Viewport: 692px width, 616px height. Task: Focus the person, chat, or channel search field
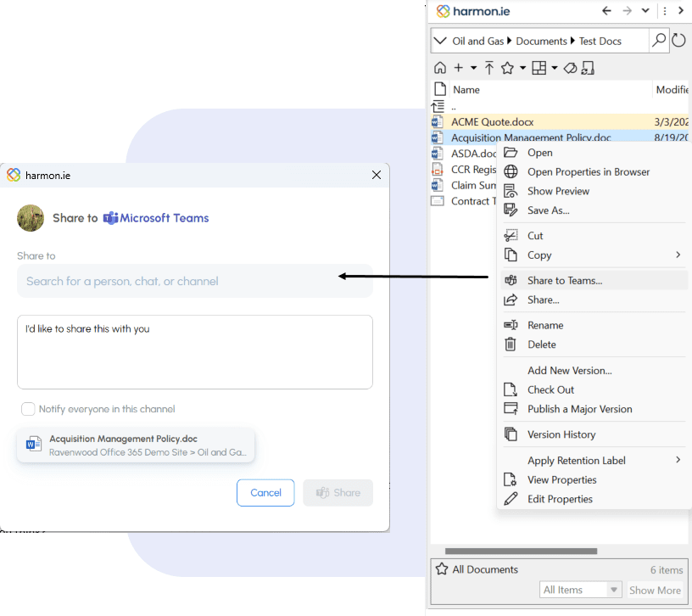coord(195,281)
